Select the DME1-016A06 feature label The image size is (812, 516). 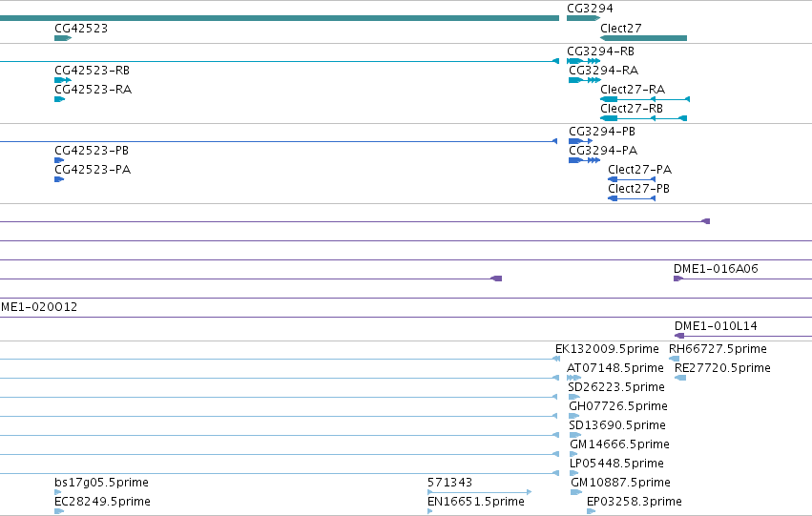pos(716,269)
